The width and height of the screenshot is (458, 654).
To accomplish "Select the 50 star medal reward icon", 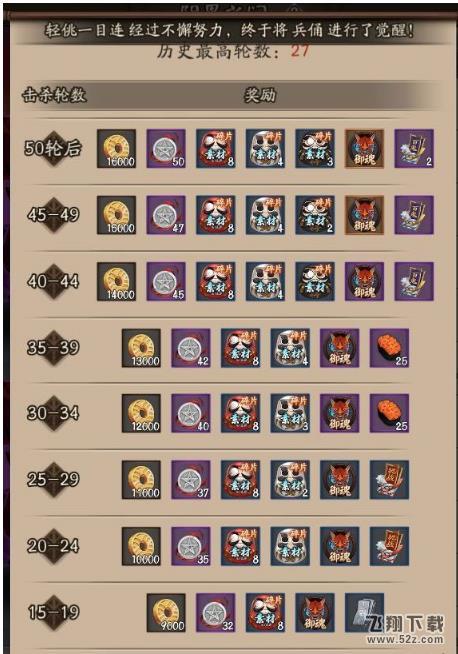I will [x=166, y=148].
